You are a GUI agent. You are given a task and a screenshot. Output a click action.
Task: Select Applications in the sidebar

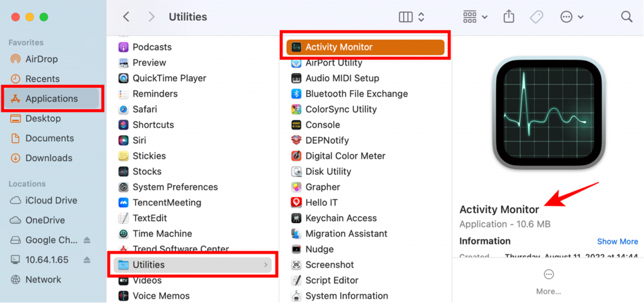[52, 99]
